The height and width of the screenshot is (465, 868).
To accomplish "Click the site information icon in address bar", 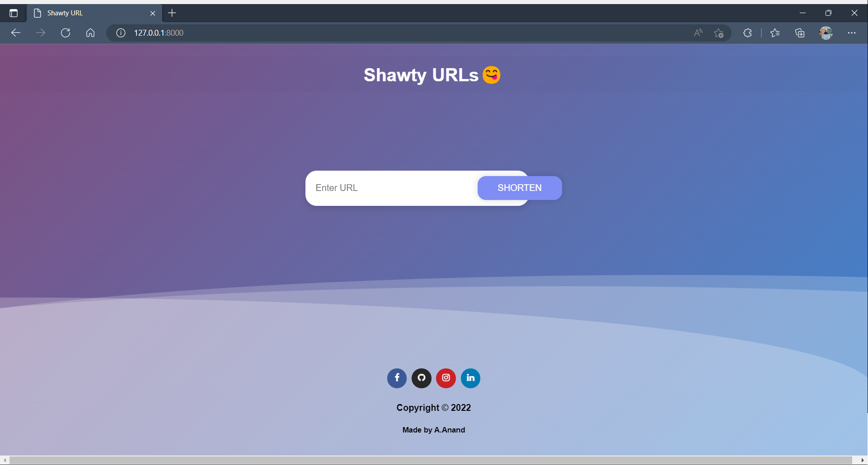I will pyautogui.click(x=120, y=33).
